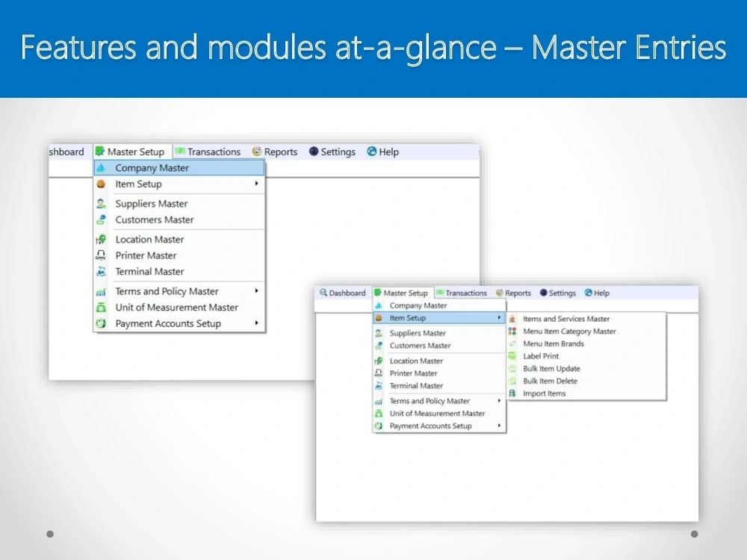747x560 pixels.
Task: Select Suppliers Master in right window menu
Action: click(438, 333)
